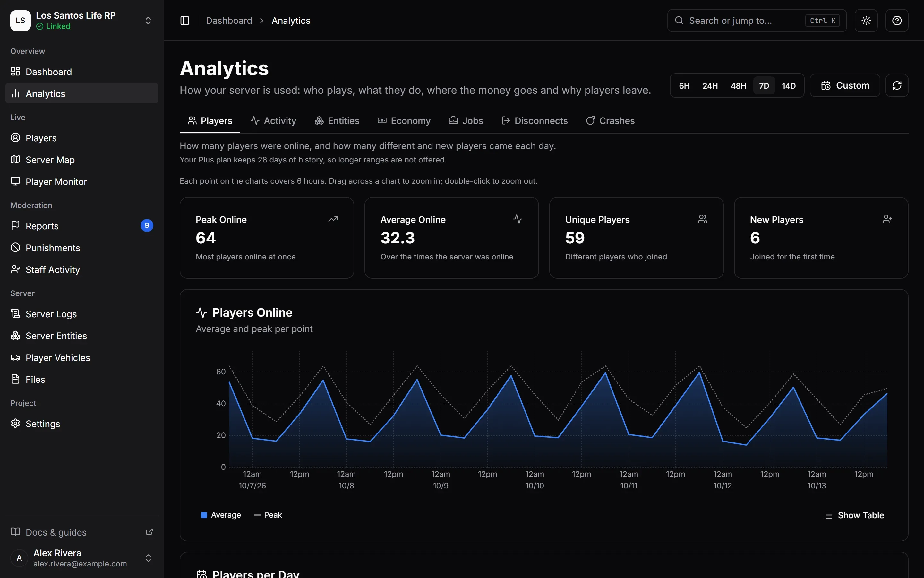Image resolution: width=924 pixels, height=578 pixels.
Task: Click Show Table under the chart
Action: click(853, 515)
